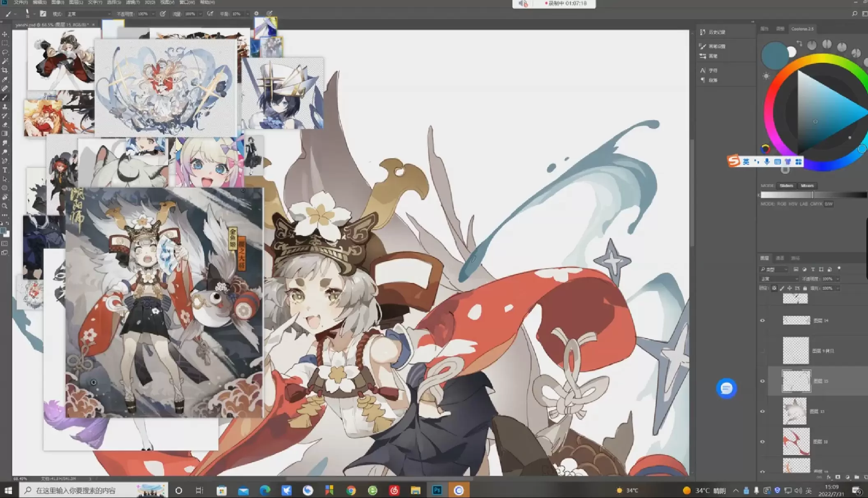Select the Lasso tool
The height and width of the screenshot is (498, 868).
click(x=5, y=52)
